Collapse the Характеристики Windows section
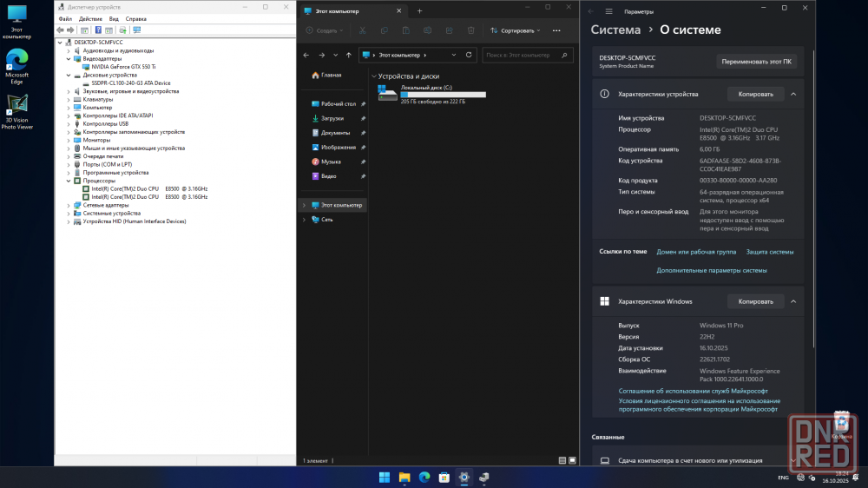This screenshot has height=488, width=868. [793, 301]
